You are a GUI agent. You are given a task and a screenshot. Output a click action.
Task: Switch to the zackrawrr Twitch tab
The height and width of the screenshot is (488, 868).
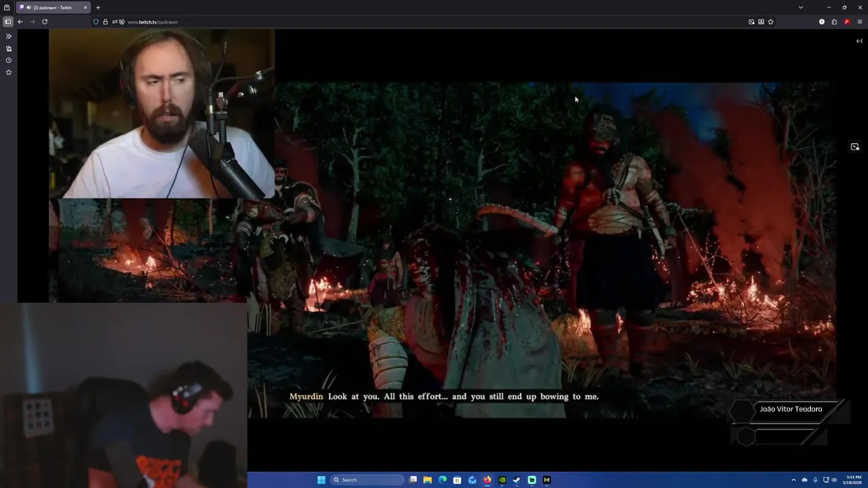53,7
